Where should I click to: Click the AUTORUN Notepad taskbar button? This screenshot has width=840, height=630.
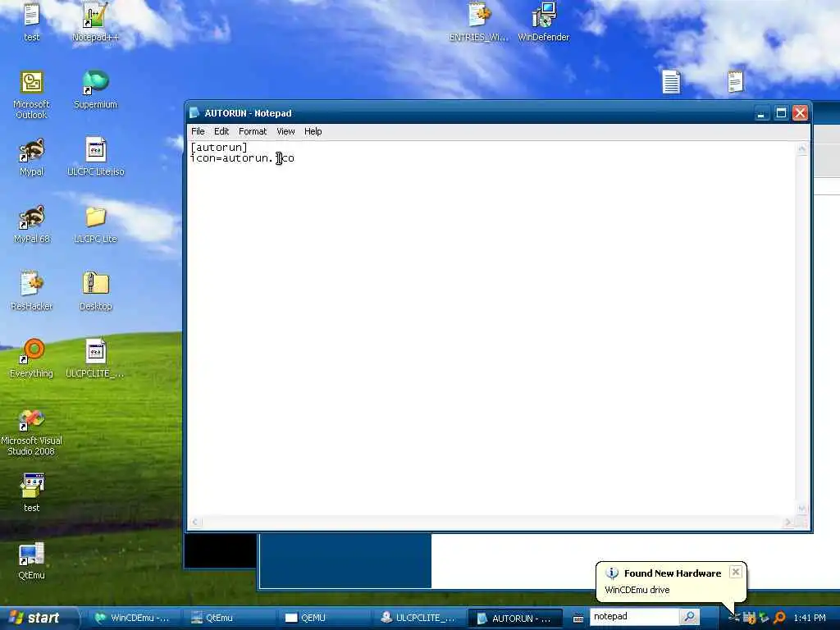[x=515, y=618]
